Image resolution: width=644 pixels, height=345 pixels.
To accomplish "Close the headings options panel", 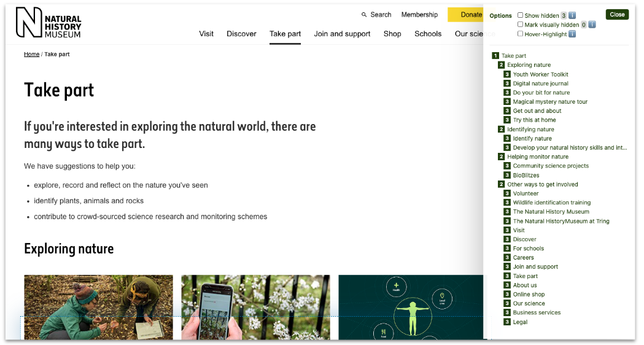I will (x=617, y=14).
